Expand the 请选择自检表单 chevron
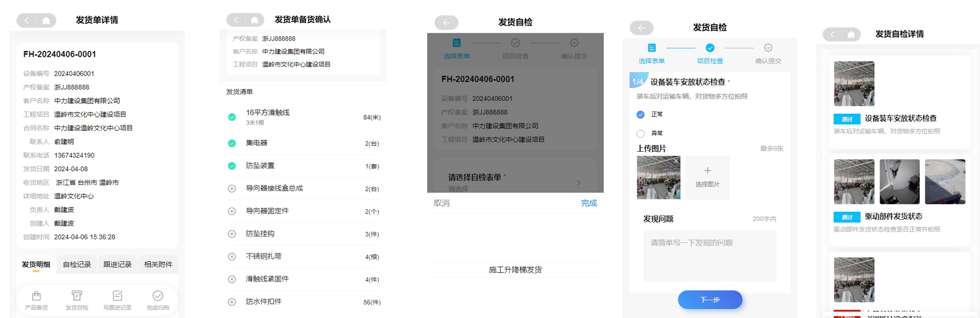 click(579, 182)
